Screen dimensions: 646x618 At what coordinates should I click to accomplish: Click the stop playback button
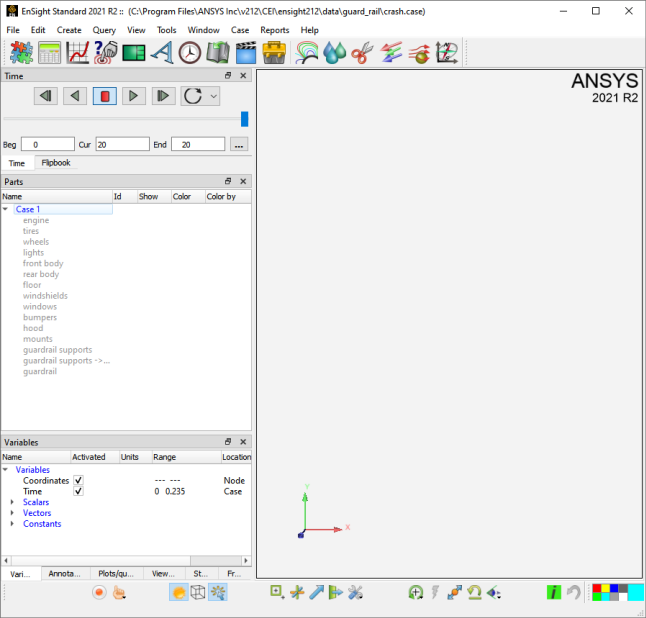click(105, 96)
